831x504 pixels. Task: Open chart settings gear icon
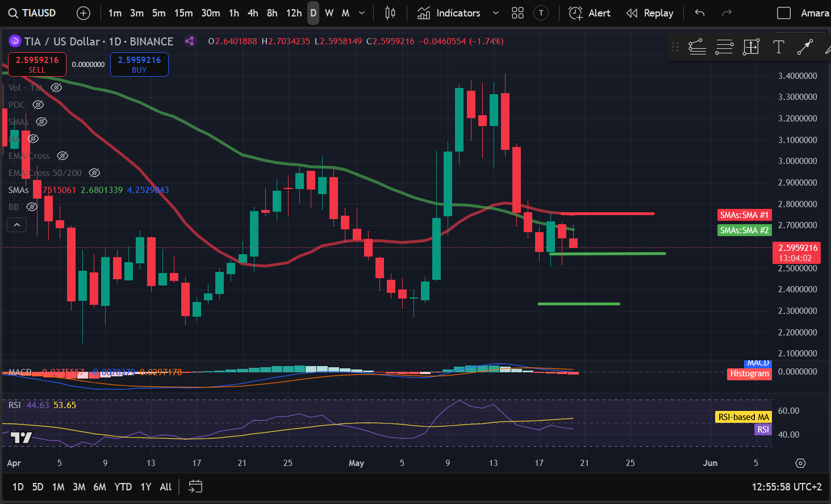point(800,463)
